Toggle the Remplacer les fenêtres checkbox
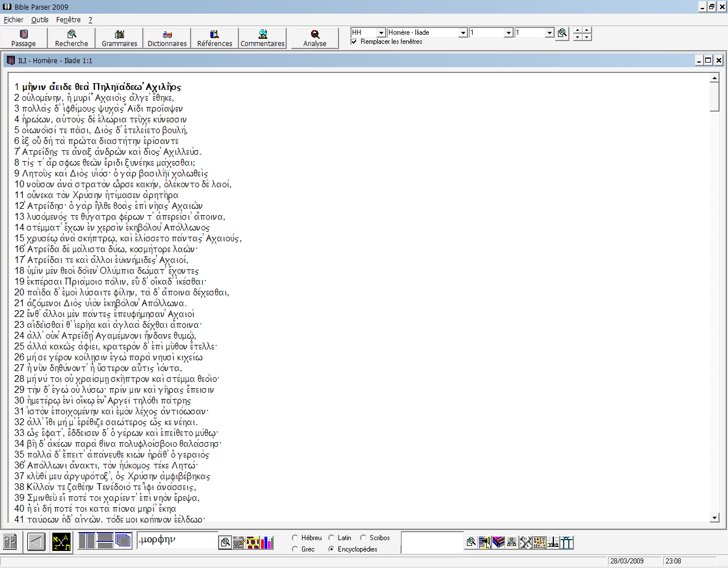This screenshot has width=728, height=568. click(354, 42)
